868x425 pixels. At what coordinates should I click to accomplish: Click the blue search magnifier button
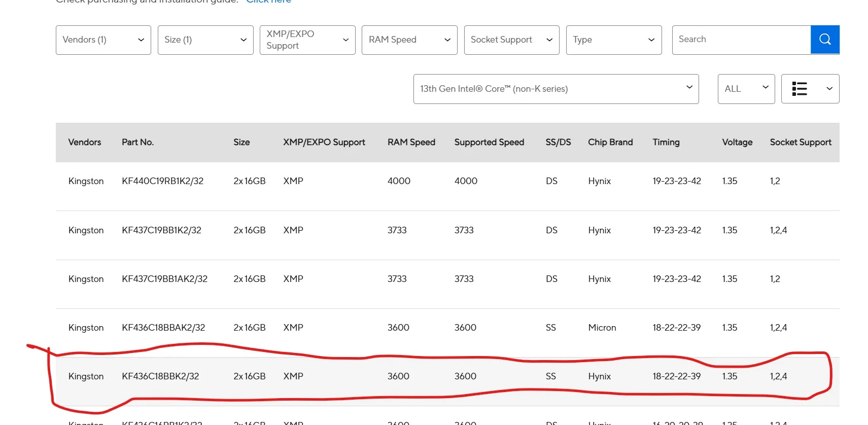824,40
